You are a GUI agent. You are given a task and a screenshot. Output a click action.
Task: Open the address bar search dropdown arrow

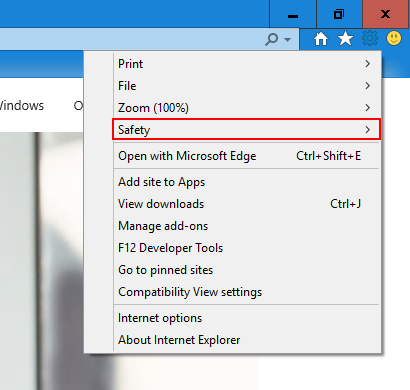287,39
